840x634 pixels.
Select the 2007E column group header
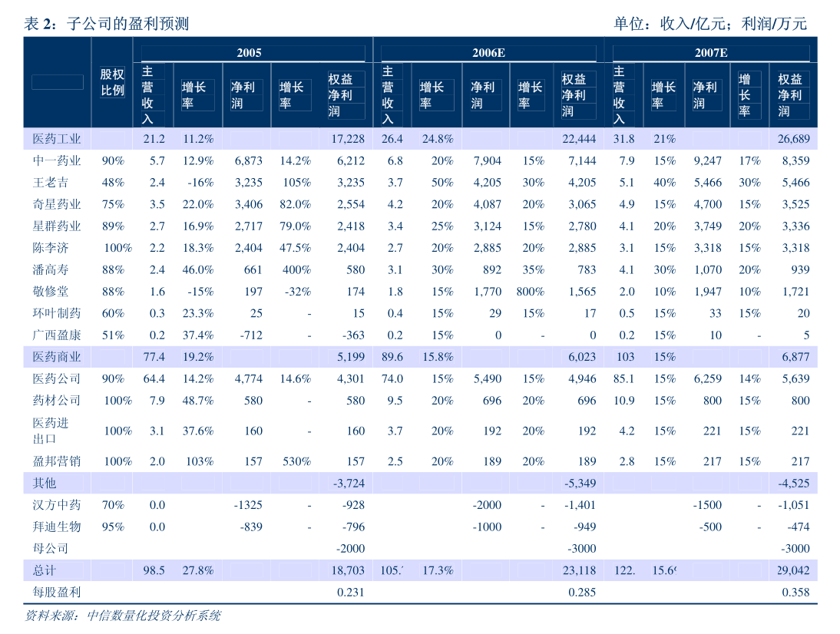711,52
